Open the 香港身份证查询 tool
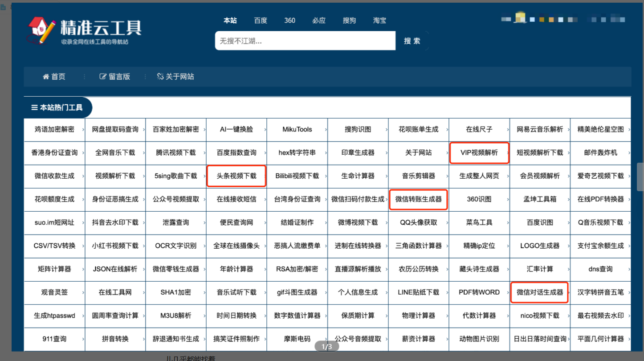The height and width of the screenshot is (361, 644). pyautogui.click(x=54, y=152)
